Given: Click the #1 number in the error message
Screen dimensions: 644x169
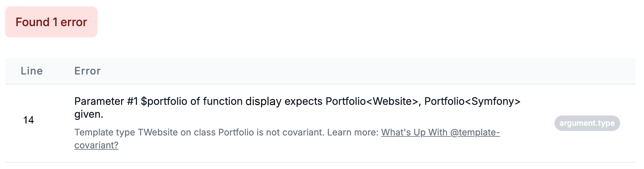Looking at the screenshot, I should coord(133,101).
